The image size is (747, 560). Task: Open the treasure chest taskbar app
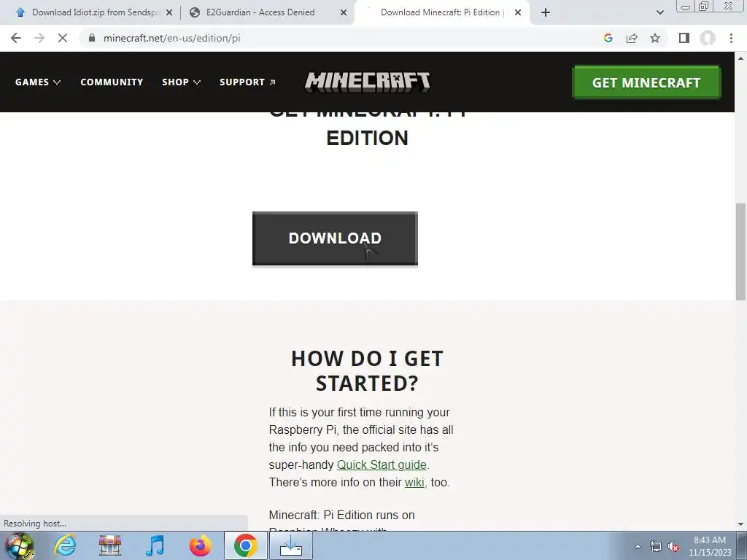tap(110, 545)
